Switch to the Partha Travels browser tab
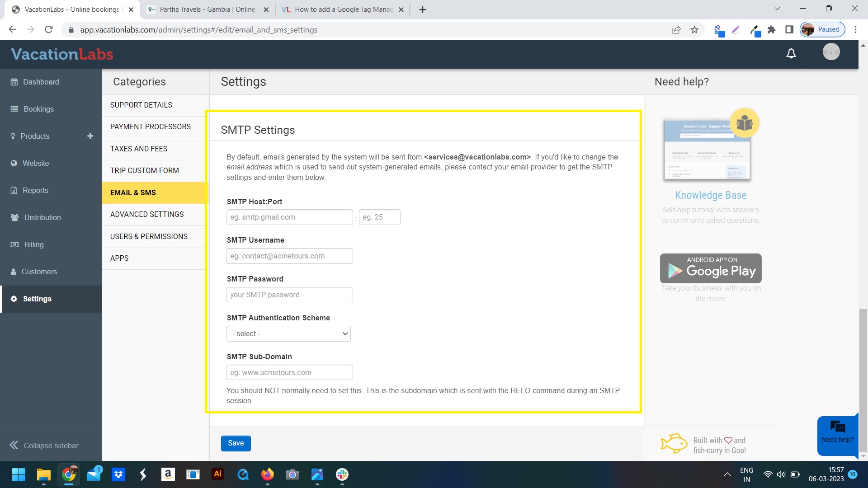The height and width of the screenshot is (488, 868). 207,9
